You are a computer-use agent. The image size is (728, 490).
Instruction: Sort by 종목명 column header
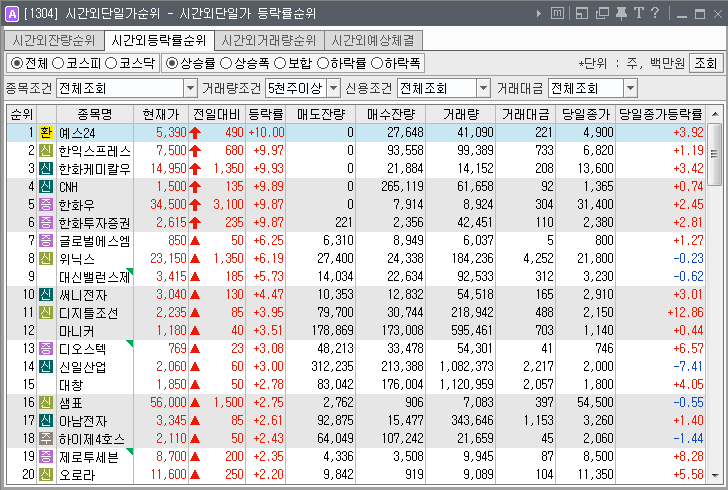tap(95, 114)
